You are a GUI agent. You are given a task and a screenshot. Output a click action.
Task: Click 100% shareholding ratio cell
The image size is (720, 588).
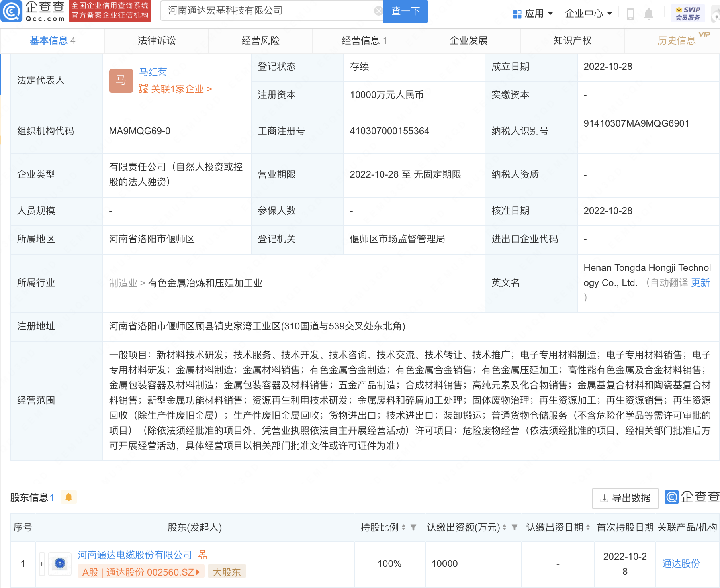tap(389, 564)
